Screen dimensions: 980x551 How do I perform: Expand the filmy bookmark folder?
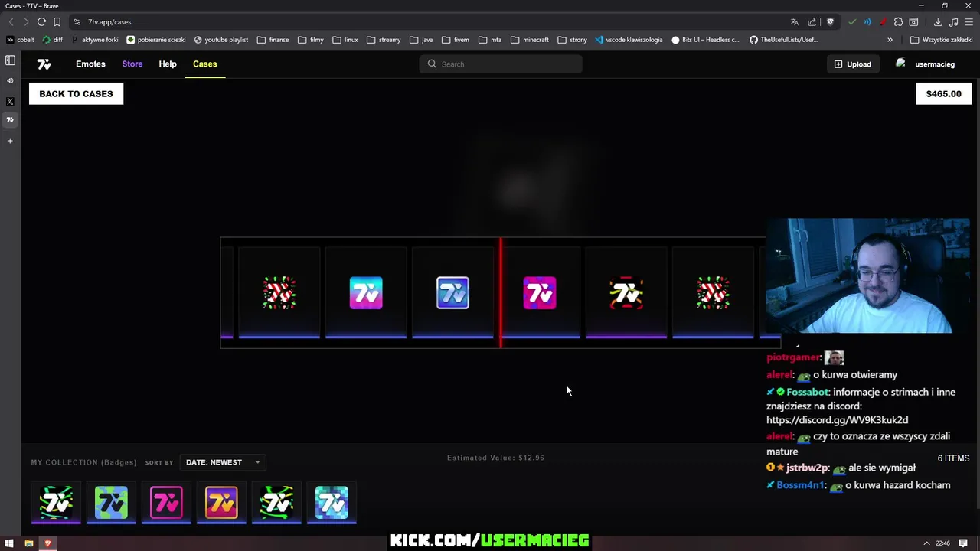click(x=311, y=40)
